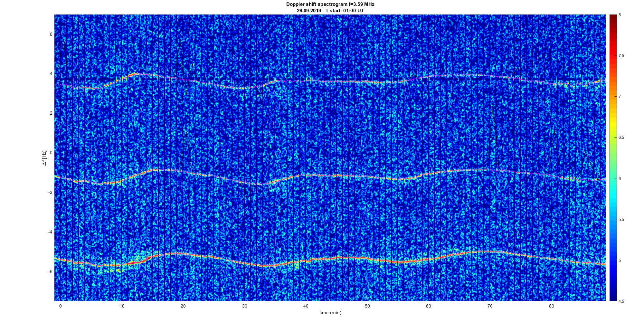
Task: Click the yellow region of the colorbar
Action: [613, 124]
